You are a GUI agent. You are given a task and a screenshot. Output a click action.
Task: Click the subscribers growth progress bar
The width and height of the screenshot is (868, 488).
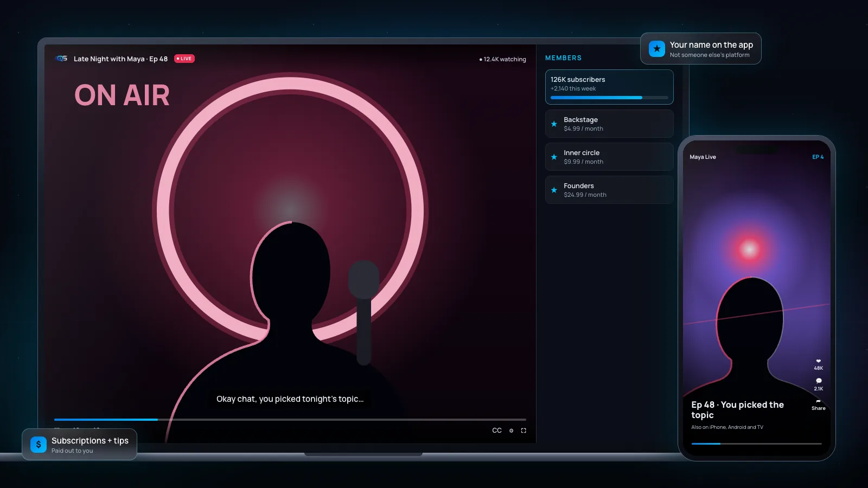[x=609, y=98]
